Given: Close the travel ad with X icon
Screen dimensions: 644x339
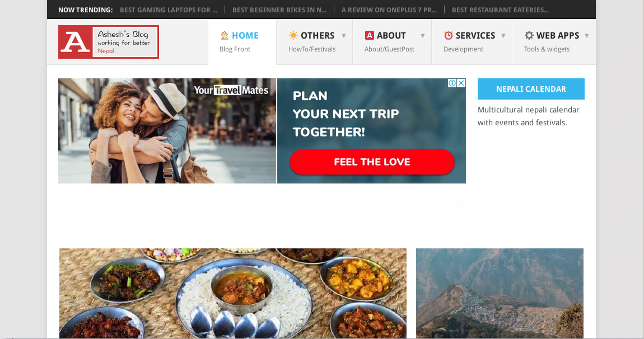Looking at the screenshot, I should 461,83.
